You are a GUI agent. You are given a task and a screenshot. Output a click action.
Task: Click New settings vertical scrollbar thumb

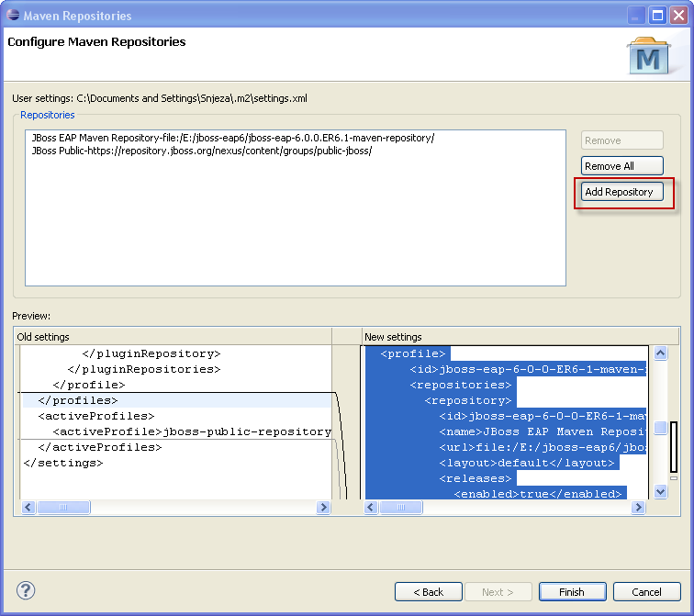coord(660,428)
